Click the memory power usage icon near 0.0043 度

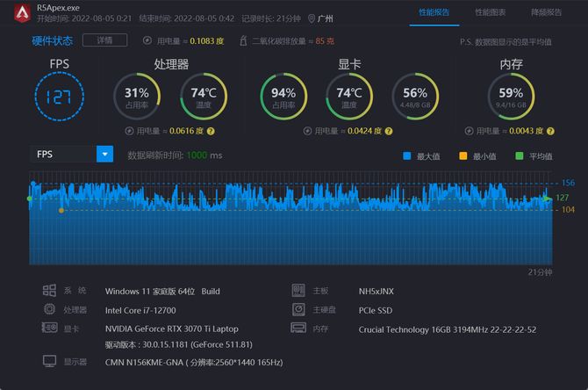[469, 131]
